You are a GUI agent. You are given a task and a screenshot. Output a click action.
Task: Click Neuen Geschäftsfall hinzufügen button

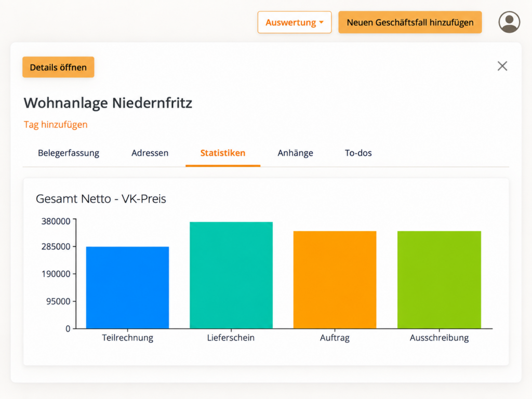coord(410,22)
